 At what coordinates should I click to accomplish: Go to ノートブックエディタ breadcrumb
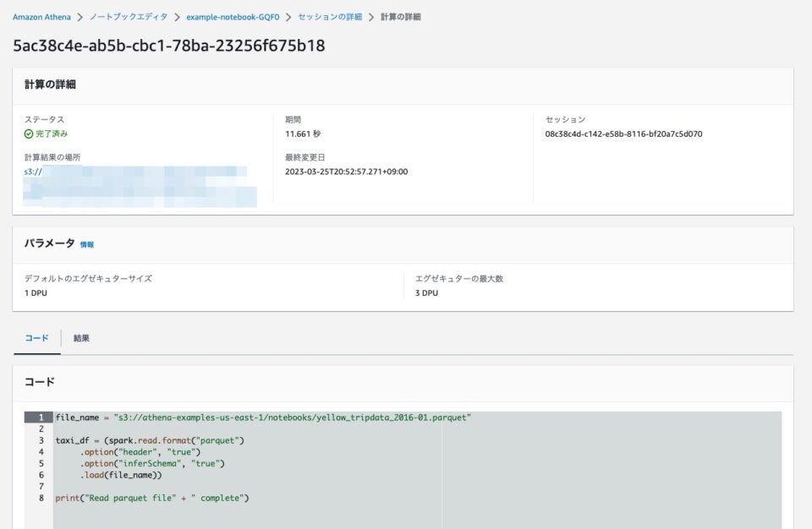click(129, 17)
